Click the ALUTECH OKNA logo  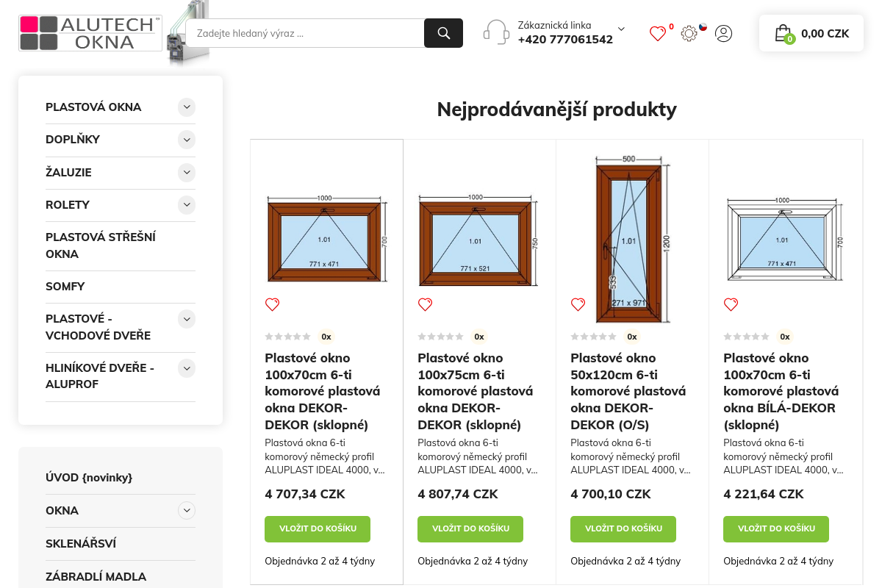pyautogui.click(x=90, y=33)
